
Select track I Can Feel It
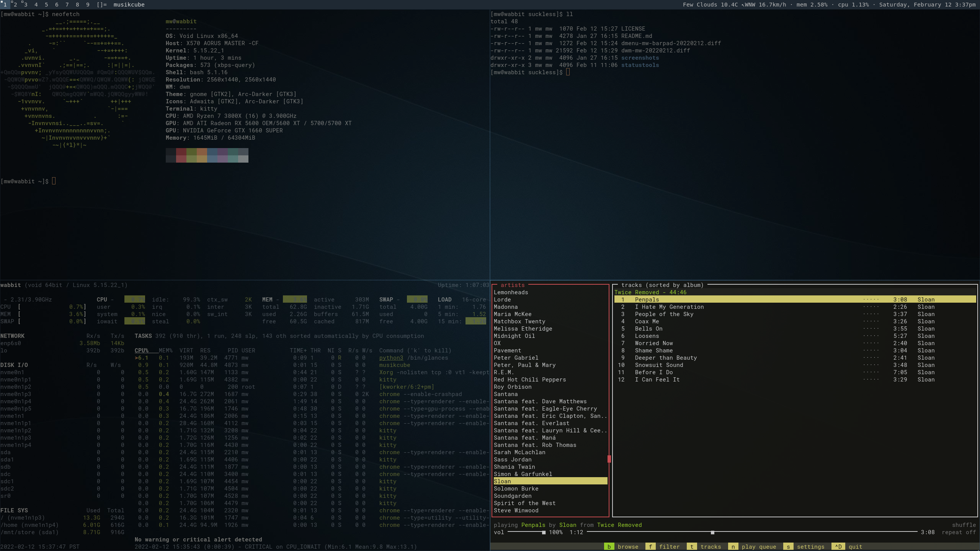click(795, 380)
